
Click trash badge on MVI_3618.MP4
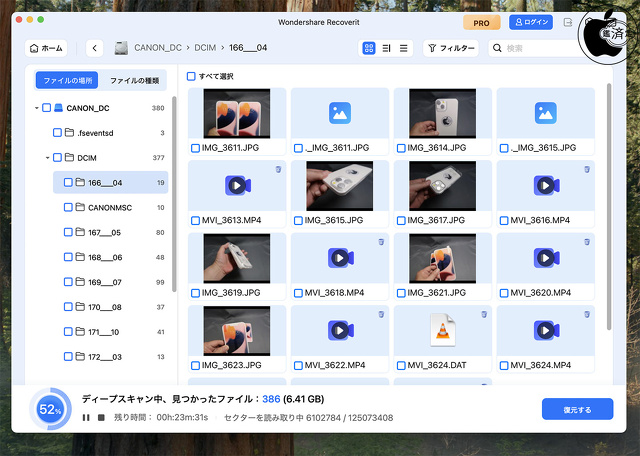(x=381, y=242)
